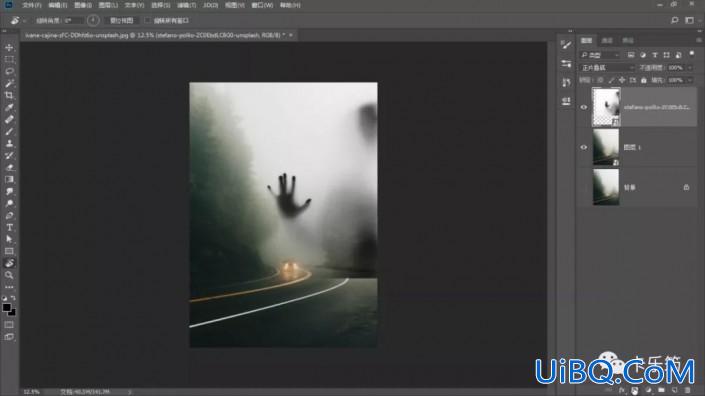Click the rotation angle input field
The height and width of the screenshot is (396, 705).
[x=73, y=21]
